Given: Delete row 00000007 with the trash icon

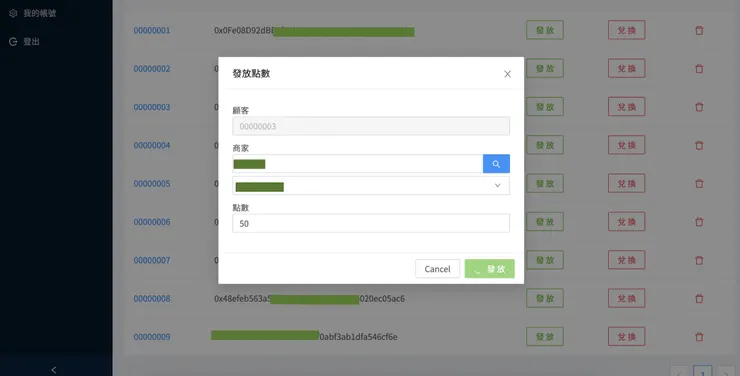Looking at the screenshot, I should pyautogui.click(x=699, y=260).
